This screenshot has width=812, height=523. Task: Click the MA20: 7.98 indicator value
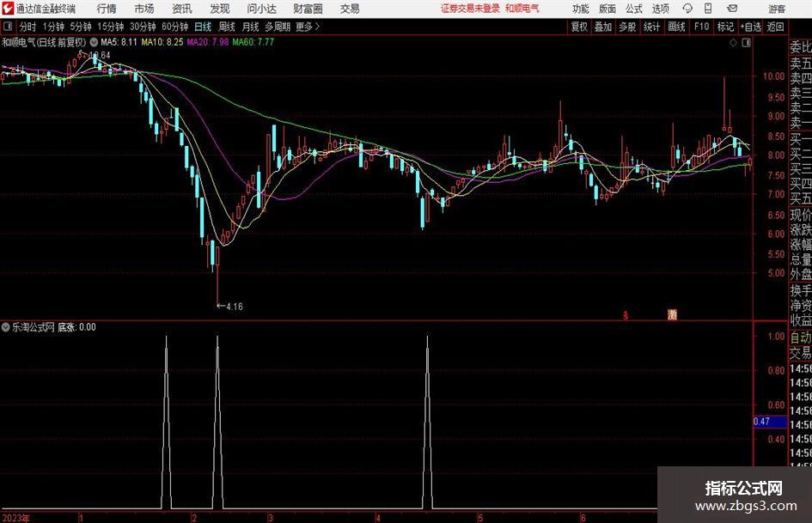point(208,42)
